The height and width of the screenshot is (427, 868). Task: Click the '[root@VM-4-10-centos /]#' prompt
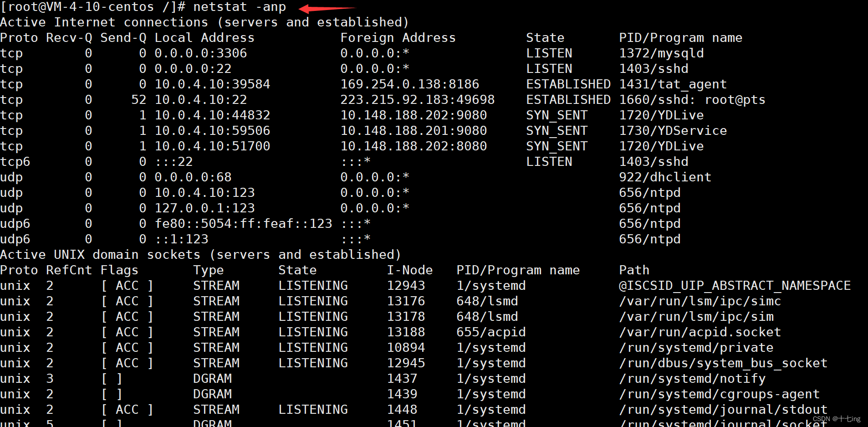point(93,7)
